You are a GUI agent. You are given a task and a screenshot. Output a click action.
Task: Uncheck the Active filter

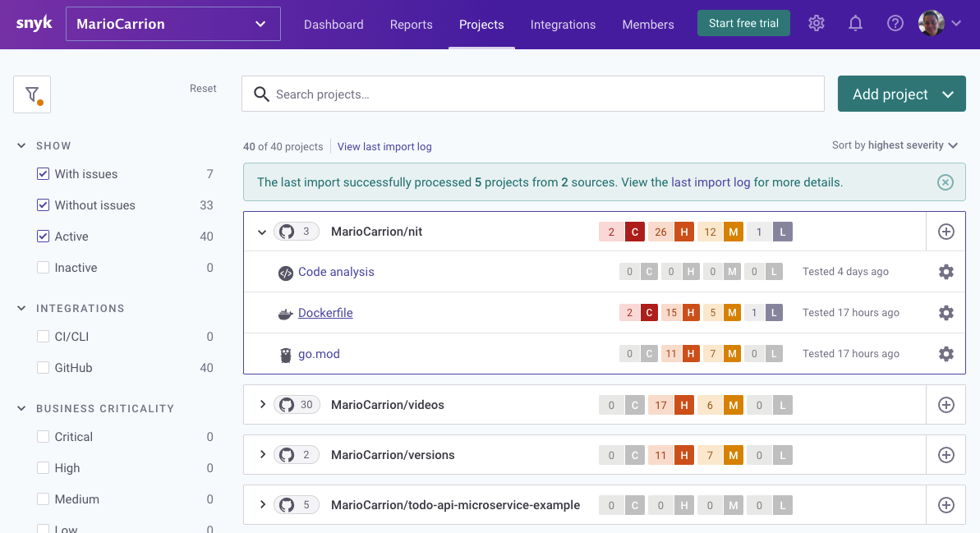click(x=43, y=237)
